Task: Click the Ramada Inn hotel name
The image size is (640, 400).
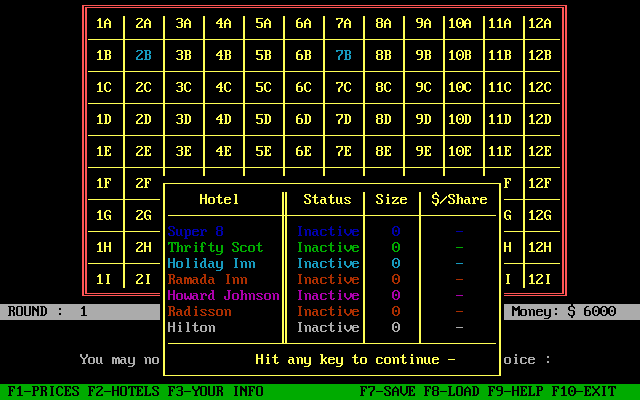Action: (207, 279)
